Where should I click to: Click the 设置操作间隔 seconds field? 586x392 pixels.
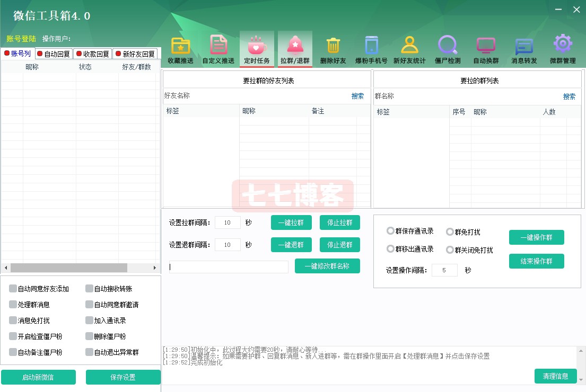point(444,270)
